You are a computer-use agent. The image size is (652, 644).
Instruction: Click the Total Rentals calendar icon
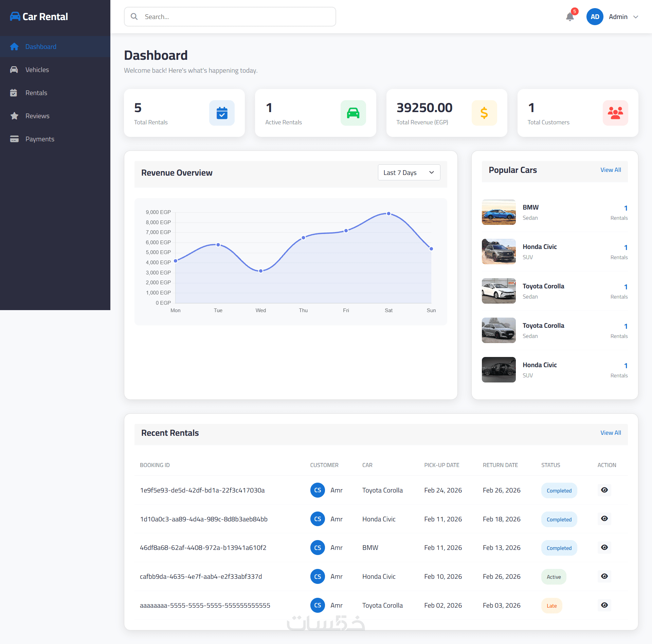[x=222, y=113]
